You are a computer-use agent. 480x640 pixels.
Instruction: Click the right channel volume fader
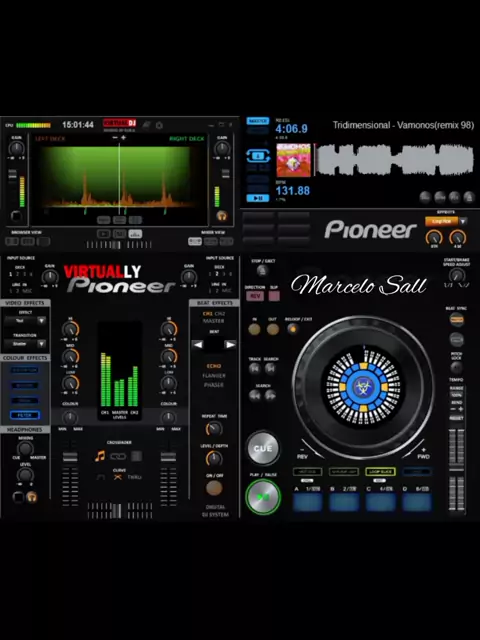point(168,457)
